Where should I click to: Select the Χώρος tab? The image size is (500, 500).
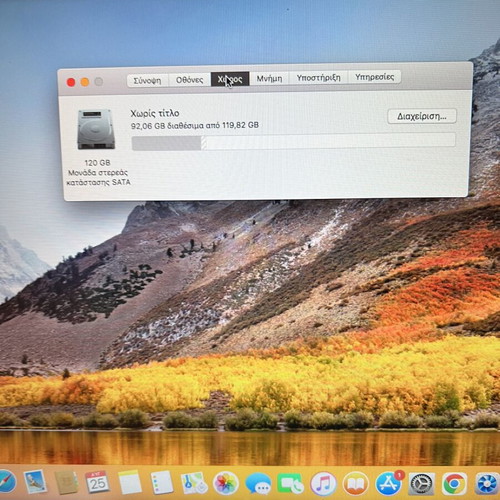230,79
